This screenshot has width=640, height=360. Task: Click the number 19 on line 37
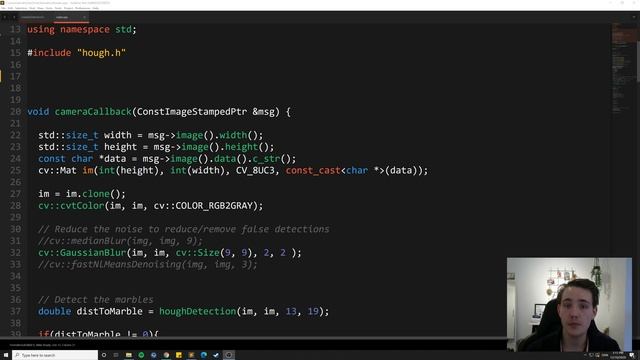pos(313,311)
